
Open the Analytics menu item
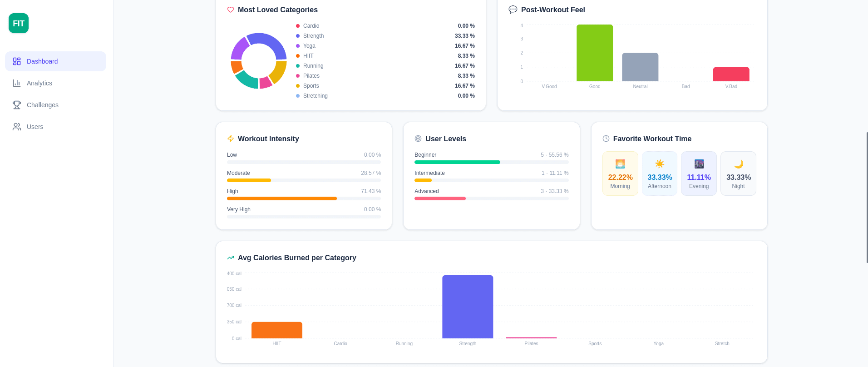[x=55, y=83]
